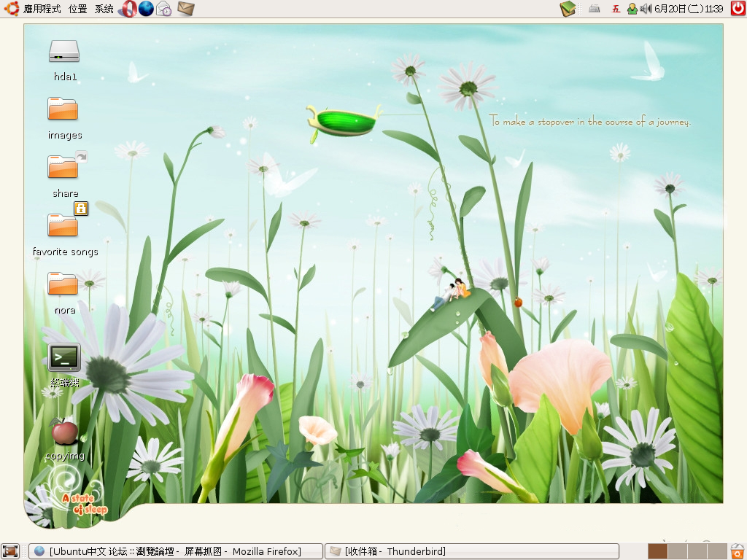The image size is (747, 560).
Task: Open the volume speaker control
Action: click(646, 9)
